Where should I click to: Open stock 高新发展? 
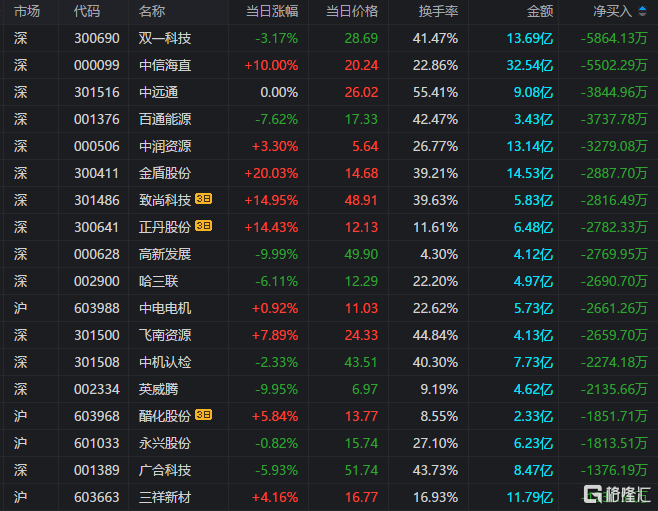[165, 254]
